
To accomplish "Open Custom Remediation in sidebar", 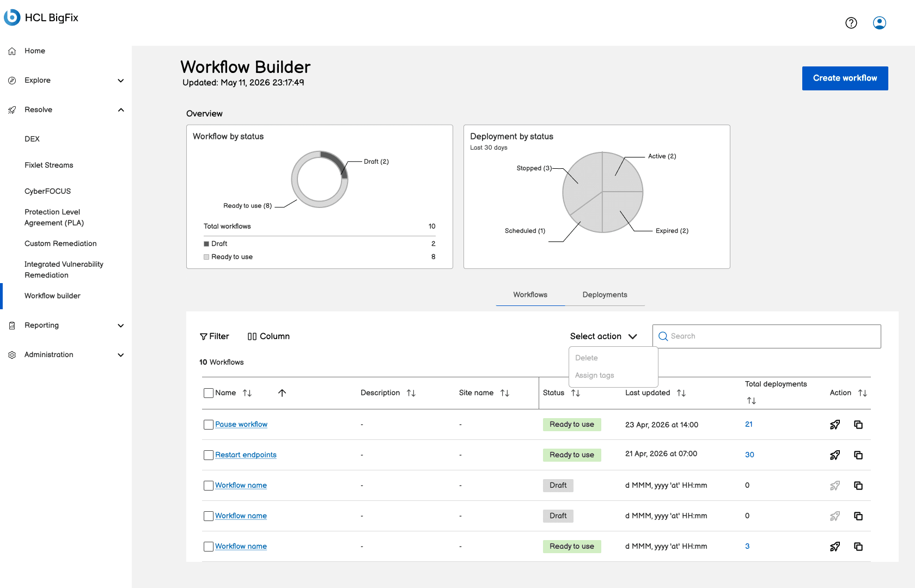I will (60, 243).
